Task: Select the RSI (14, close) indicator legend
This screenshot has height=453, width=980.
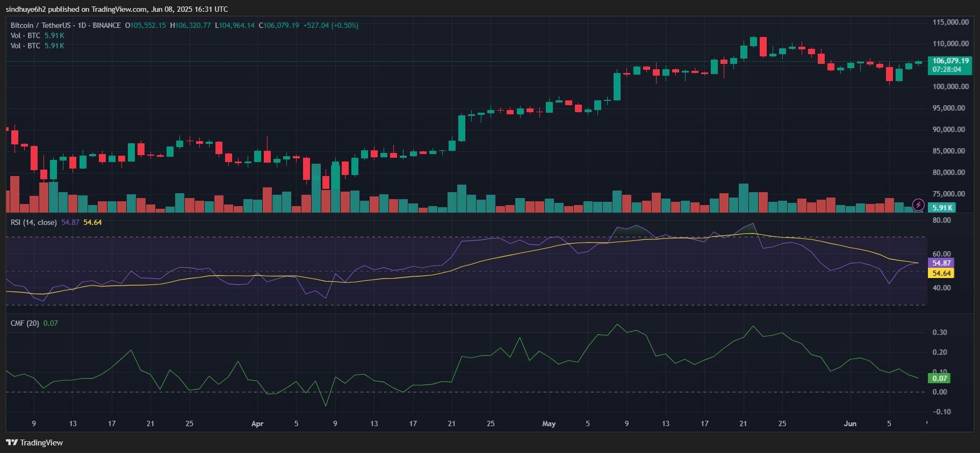Action: [x=33, y=222]
